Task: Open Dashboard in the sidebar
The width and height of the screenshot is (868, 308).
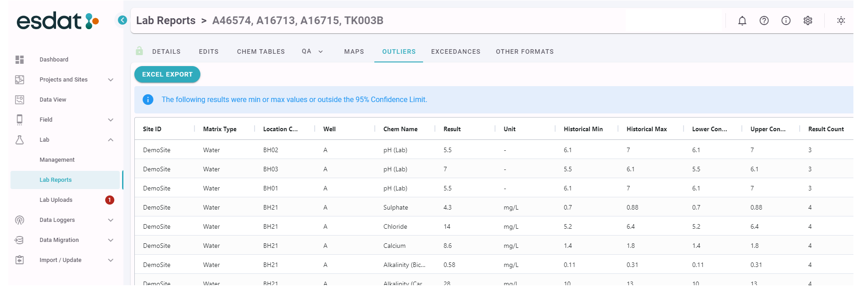Action: point(54,60)
